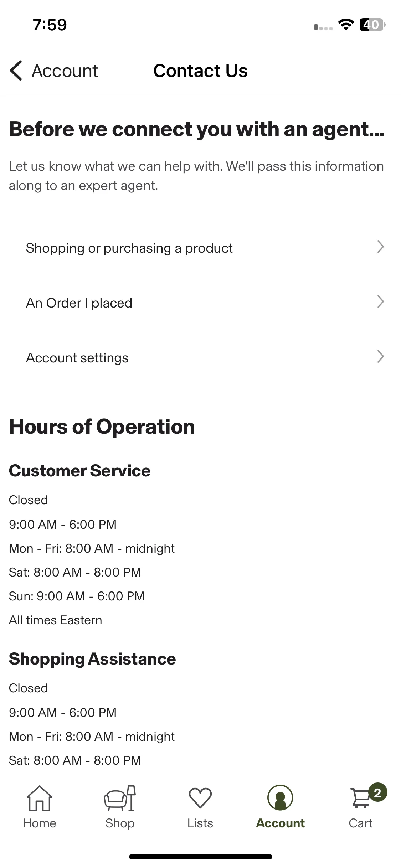Open the Cart shopping cart icon
This screenshot has width=401, height=868.
click(x=361, y=799)
